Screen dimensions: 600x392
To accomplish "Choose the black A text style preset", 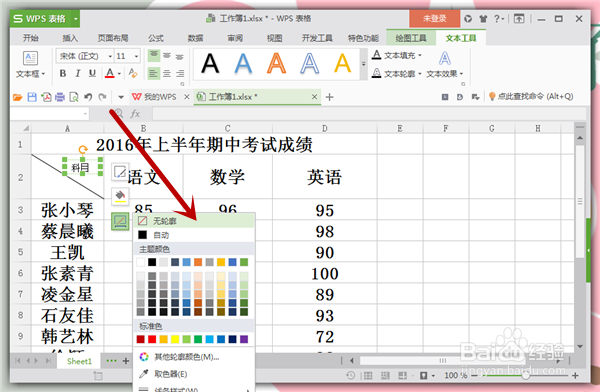I will 210,64.
